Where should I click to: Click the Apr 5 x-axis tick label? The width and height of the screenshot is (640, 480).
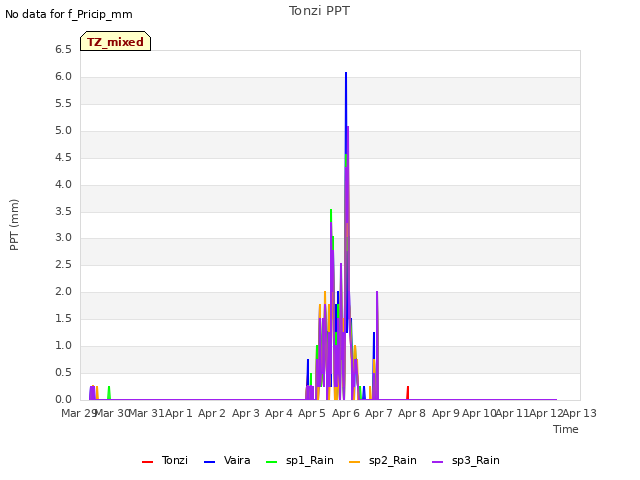point(312,413)
